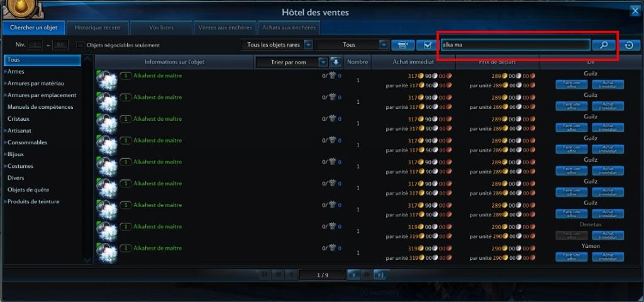Go to next results page arrow
Viewport: 644px width, 302px height.
click(x=353, y=275)
